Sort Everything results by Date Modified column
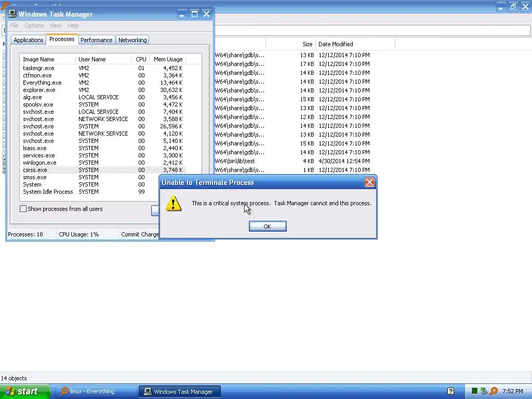Screen dimensions: 532x399 (x=355, y=44)
